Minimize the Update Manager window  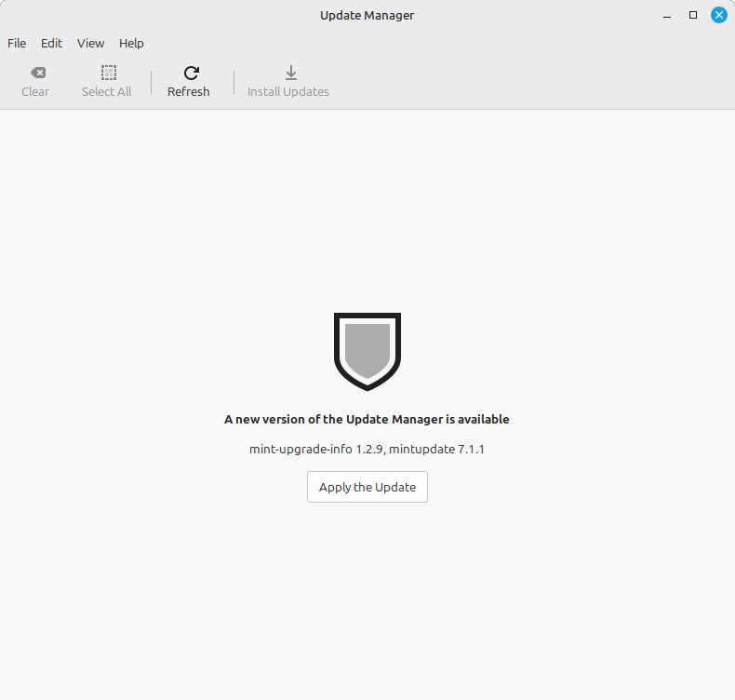point(666,16)
